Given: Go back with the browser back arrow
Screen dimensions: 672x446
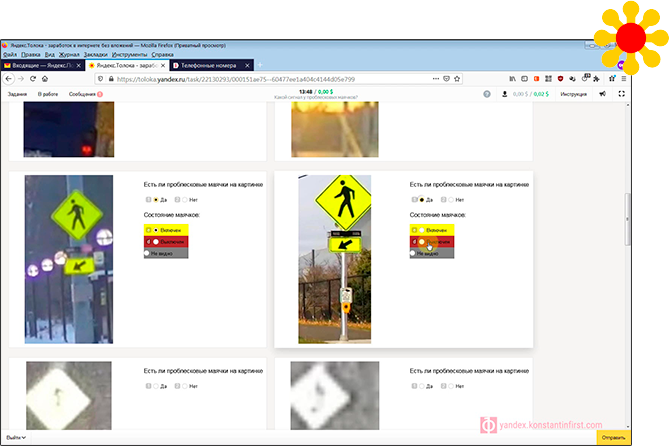Looking at the screenshot, I should [9, 79].
